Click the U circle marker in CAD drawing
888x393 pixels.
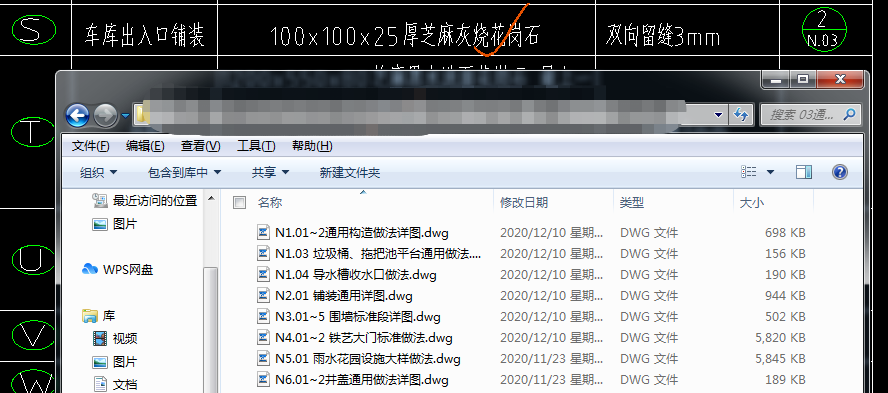pyautogui.click(x=34, y=260)
